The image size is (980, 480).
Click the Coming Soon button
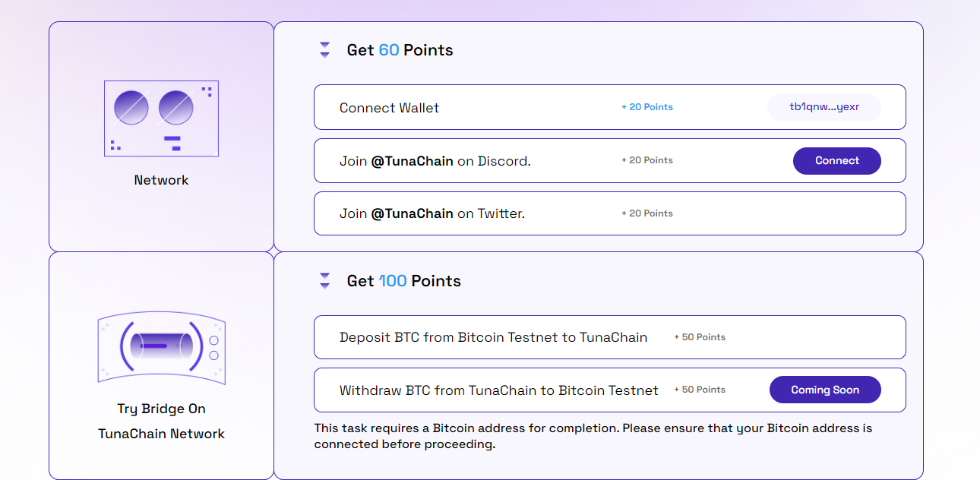pyautogui.click(x=825, y=390)
